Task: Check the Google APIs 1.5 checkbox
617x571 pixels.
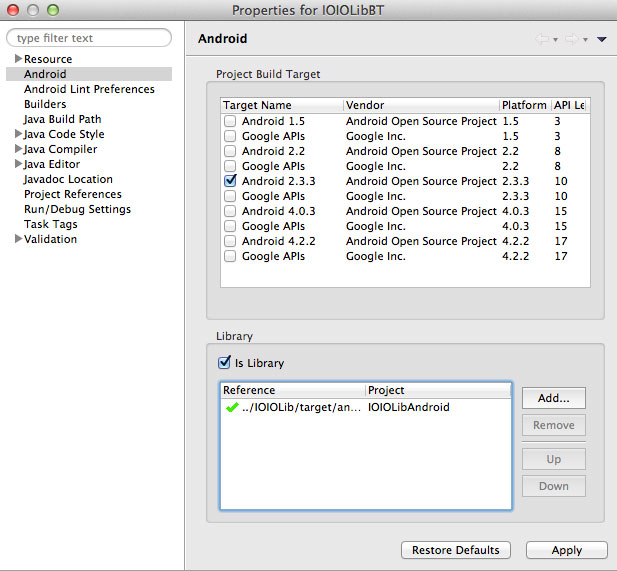Action: pos(230,136)
